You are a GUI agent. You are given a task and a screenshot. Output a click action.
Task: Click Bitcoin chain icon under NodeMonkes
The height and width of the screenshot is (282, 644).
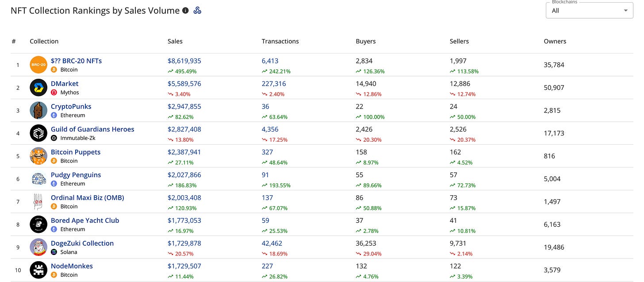(54, 275)
